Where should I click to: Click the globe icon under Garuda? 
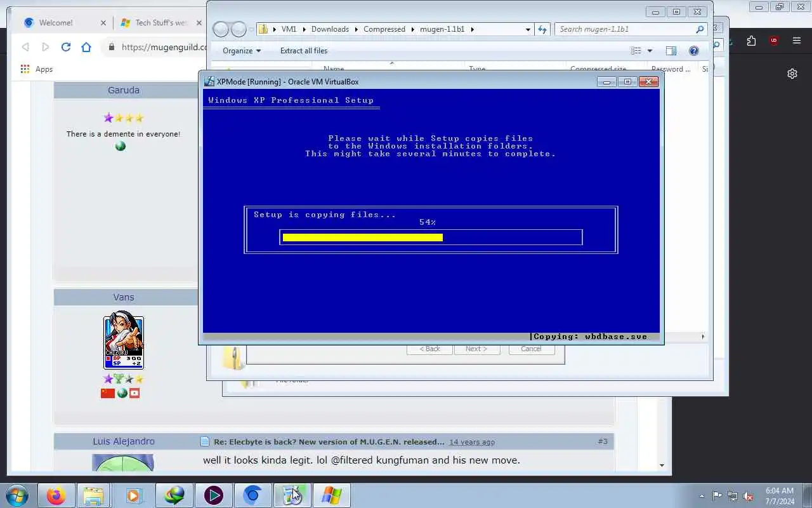121,146
